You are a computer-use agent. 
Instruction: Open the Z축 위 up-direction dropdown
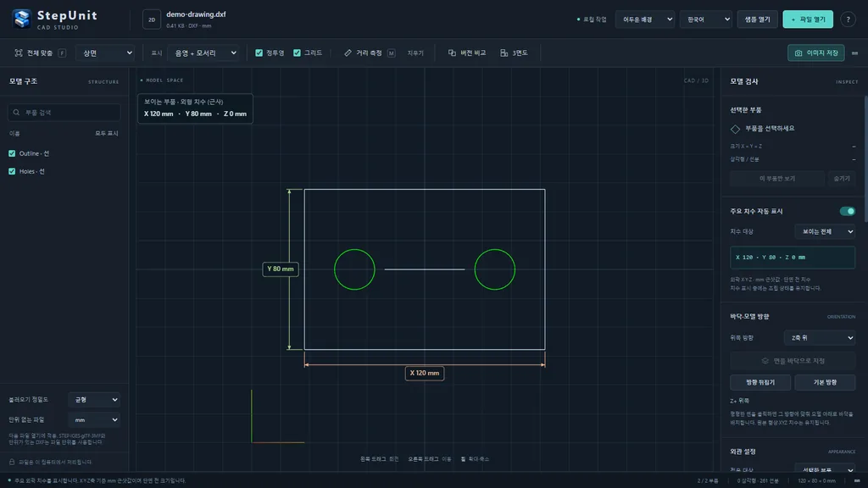[x=820, y=337]
